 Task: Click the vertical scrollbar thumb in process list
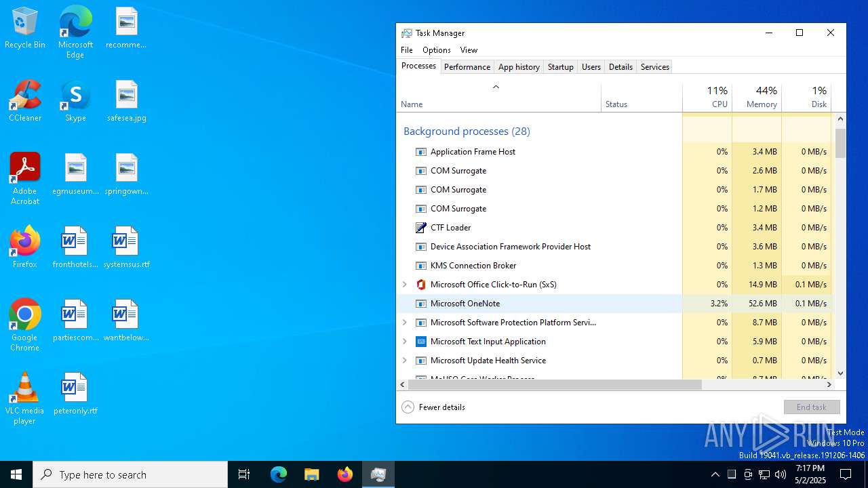click(840, 143)
